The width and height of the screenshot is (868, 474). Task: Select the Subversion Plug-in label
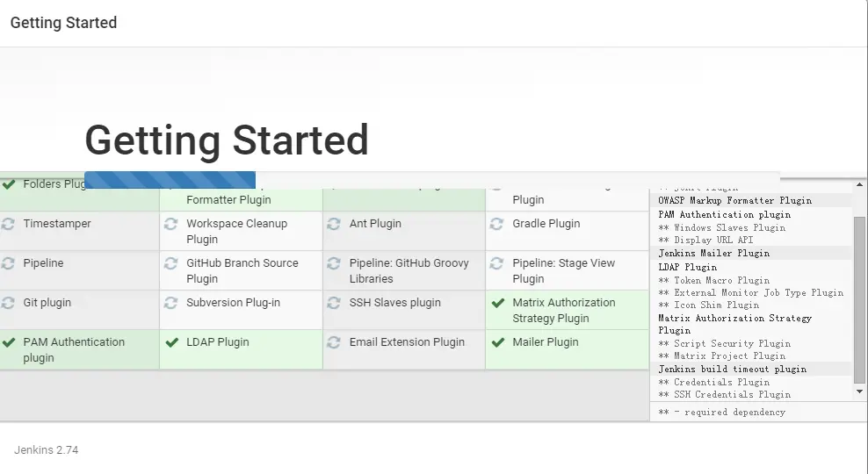coord(233,303)
